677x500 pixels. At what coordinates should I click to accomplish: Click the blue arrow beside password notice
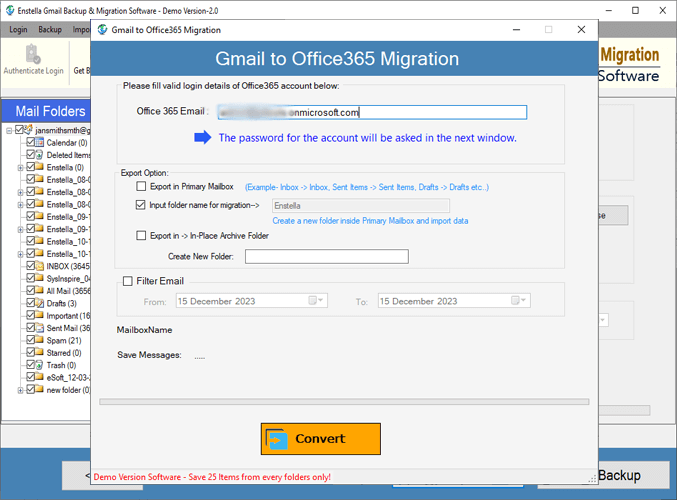(203, 138)
